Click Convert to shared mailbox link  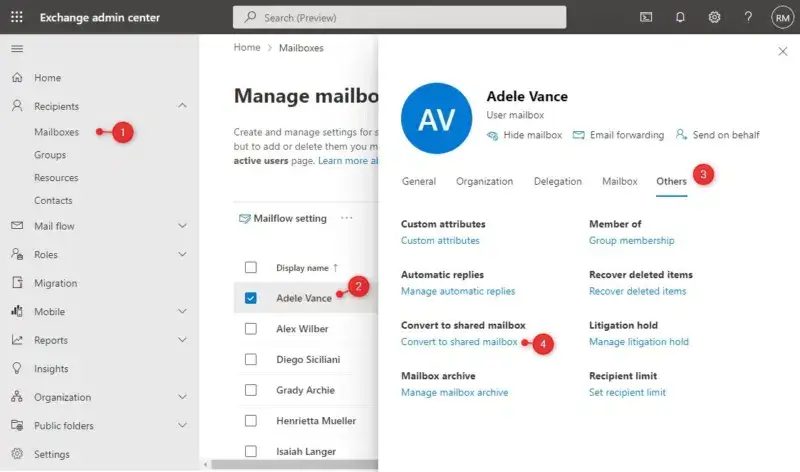tap(459, 341)
